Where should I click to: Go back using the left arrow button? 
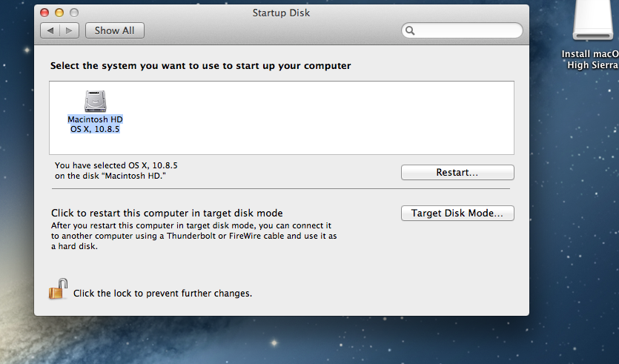pos(50,30)
